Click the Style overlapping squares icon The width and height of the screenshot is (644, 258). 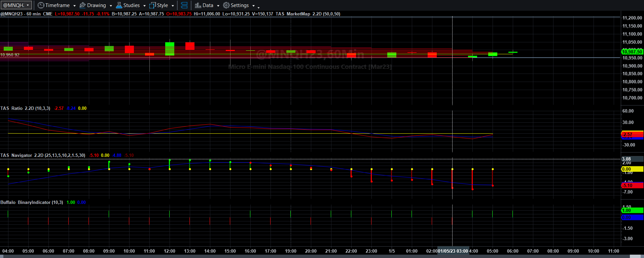tap(152, 5)
